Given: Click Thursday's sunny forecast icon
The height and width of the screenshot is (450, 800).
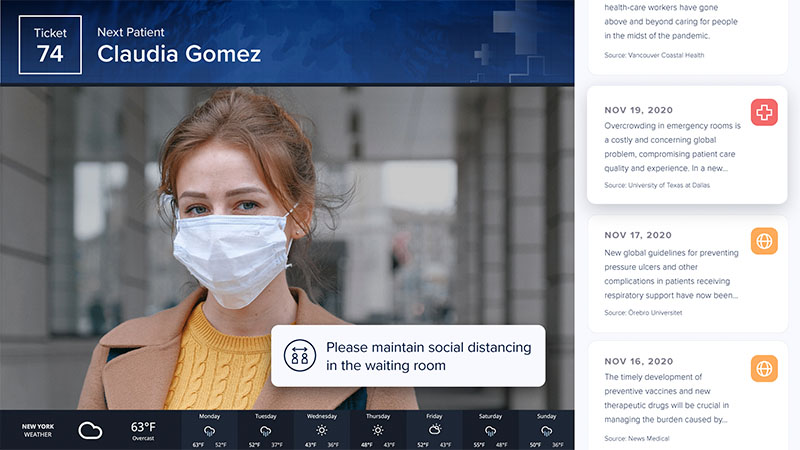Looking at the screenshot, I should click(378, 431).
